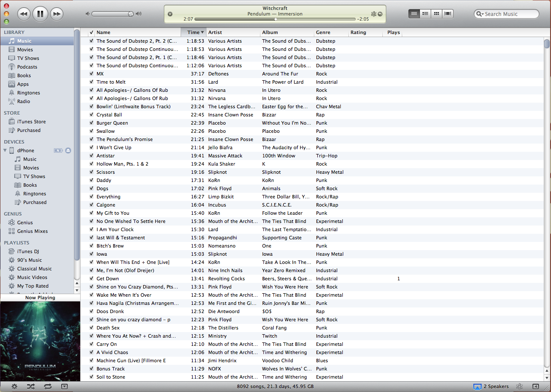
Task: Toggle the checkmark column header
Action: [x=91, y=32]
